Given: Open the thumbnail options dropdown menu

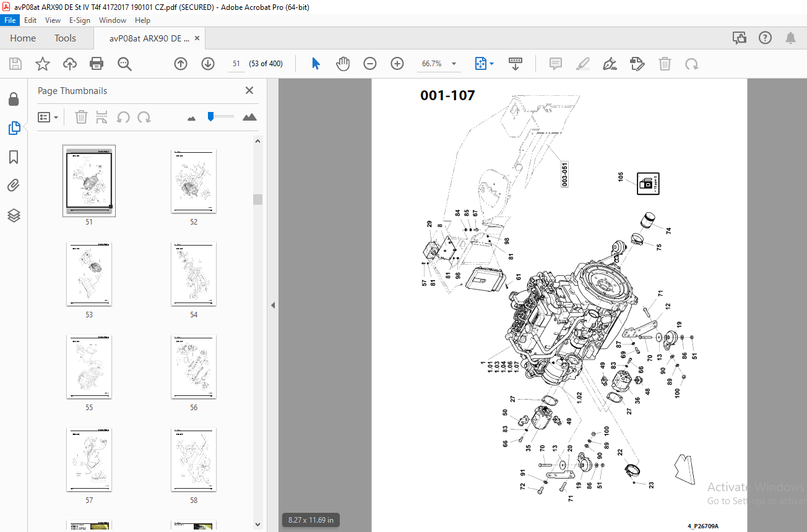Looking at the screenshot, I should (48, 117).
